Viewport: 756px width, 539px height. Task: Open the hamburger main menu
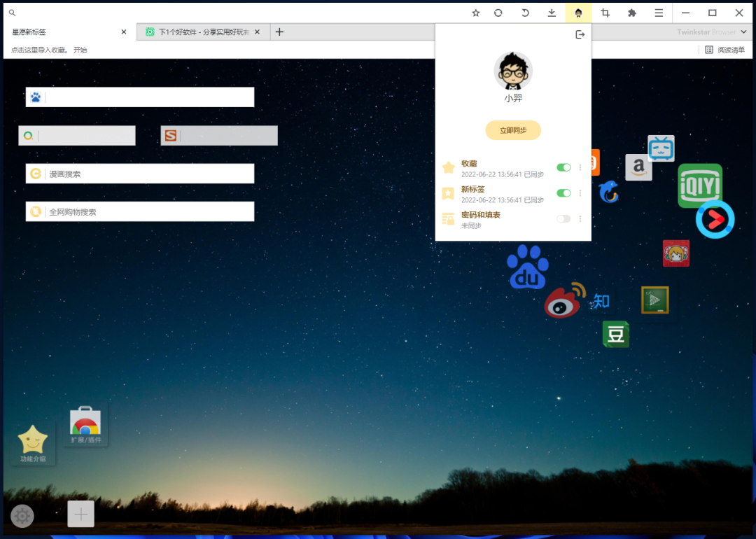click(x=659, y=13)
